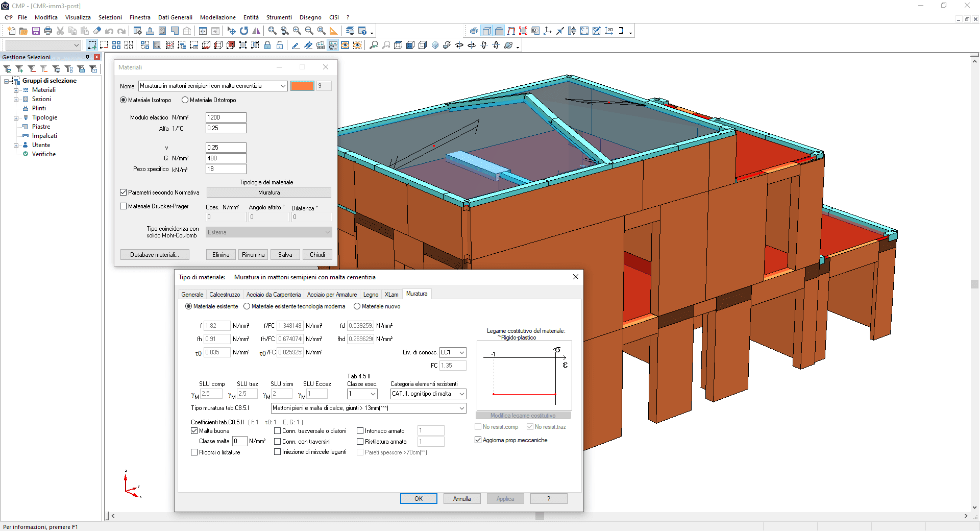Image resolution: width=980 pixels, height=531 pixels.
Task: Check Intonaco armato checkbox
Action: click(360, 431)
